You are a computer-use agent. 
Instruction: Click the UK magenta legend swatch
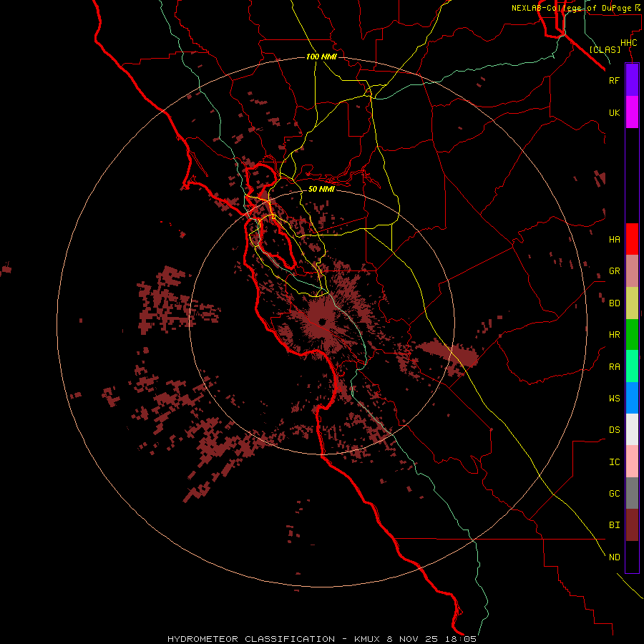click(632, 112)
